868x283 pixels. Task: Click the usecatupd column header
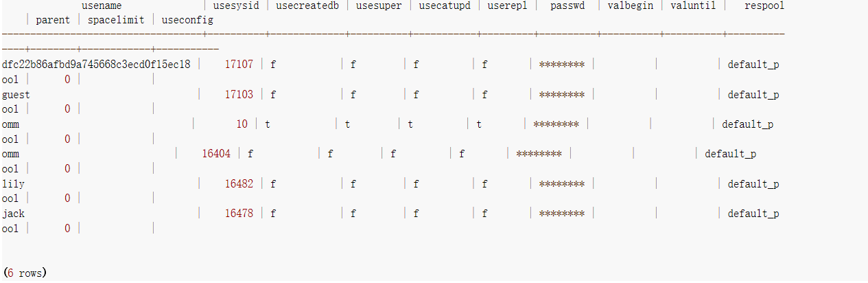(444, 5)
